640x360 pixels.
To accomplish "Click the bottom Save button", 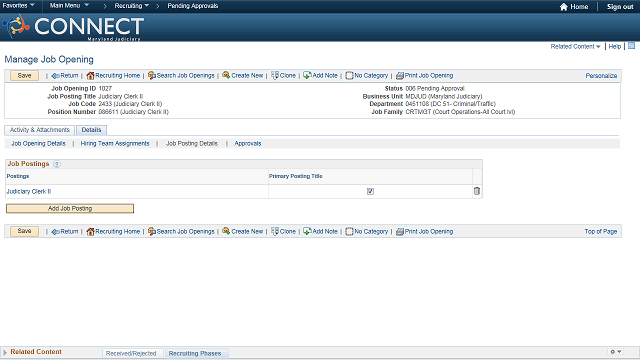I will 24,231.
